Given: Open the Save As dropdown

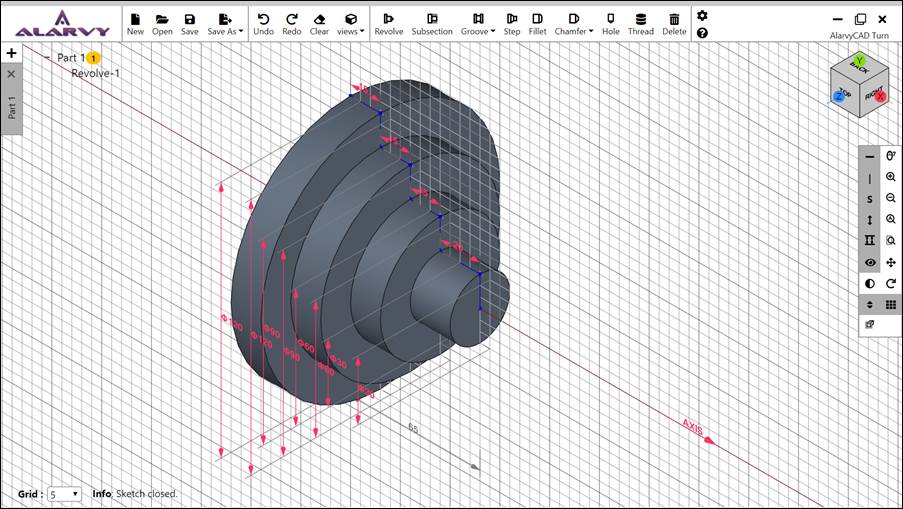Looking at the screenshot, I should coord(225,24).
